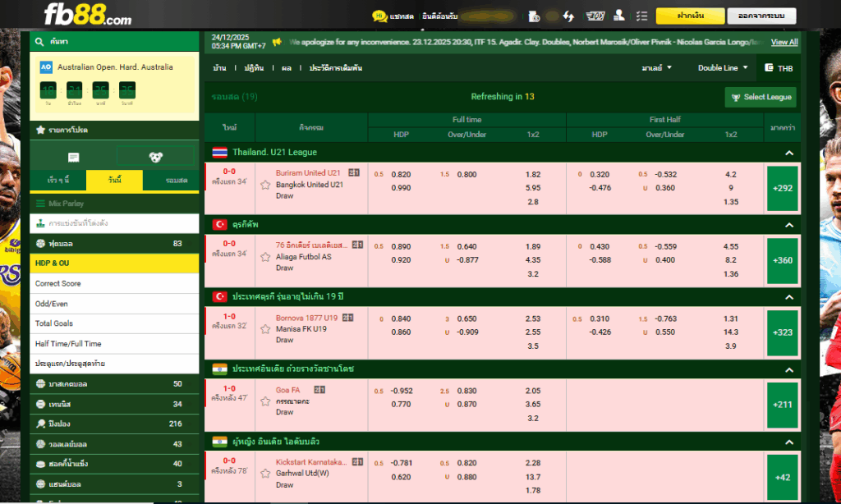Open +42 more markets for Kickstart Karnataka match
Viewport: 841px width, 504px height.
pyautogui.click(x=783, y=477)
